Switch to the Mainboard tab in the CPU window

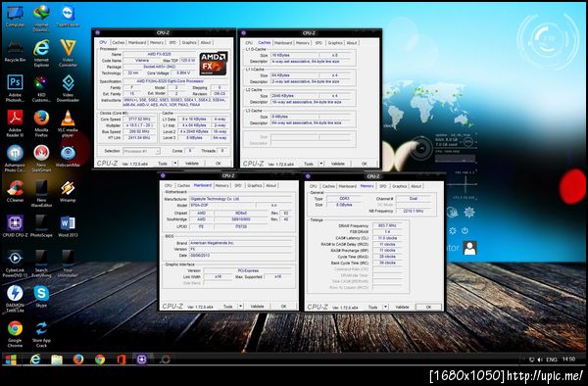pos(137,43)
